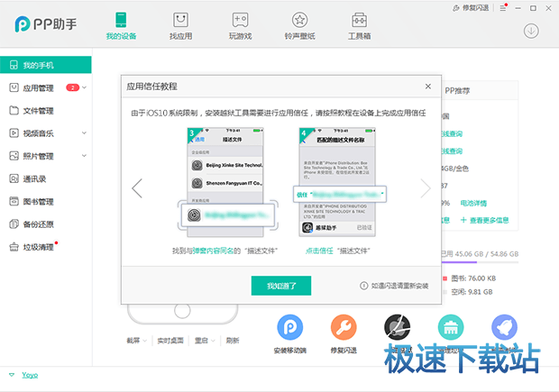The image size is (559, 392).
Task: Open the 截屏 dropdown
Action: (136, 341)
